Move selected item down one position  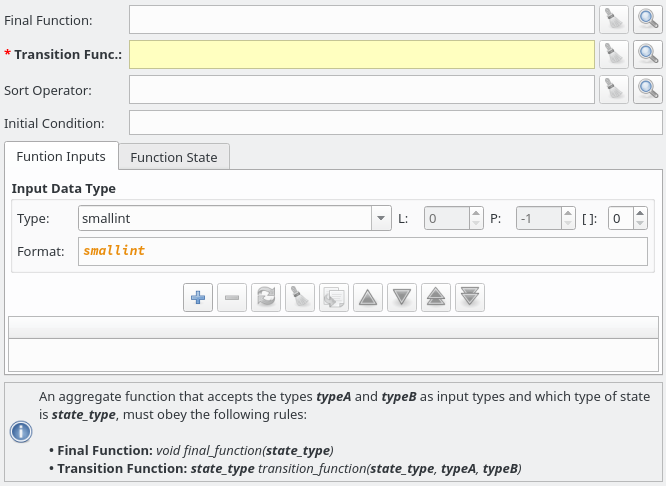click(402, 297)
